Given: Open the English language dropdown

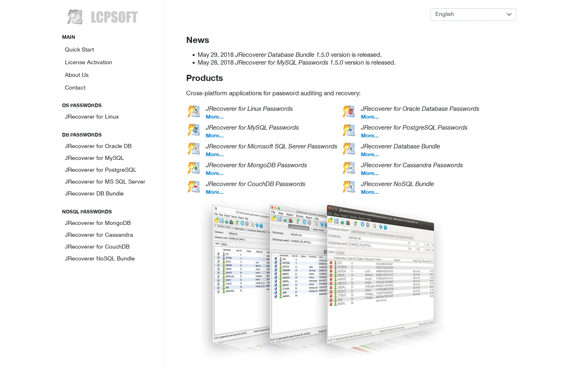Looking at the screenshot, I should [473, 14].
